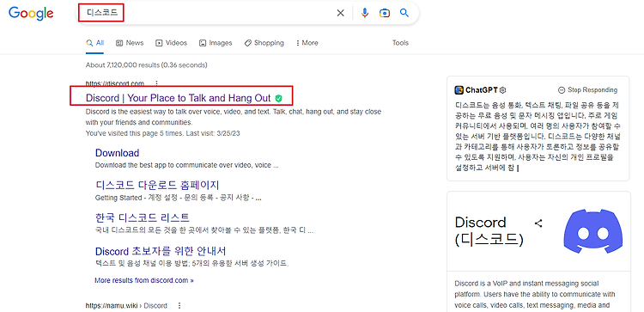Image resolution: width=644 pixels, height=312 pixels.
Task: Open 디스코드 다운로드 홈페이지 link
Action: 157,185
